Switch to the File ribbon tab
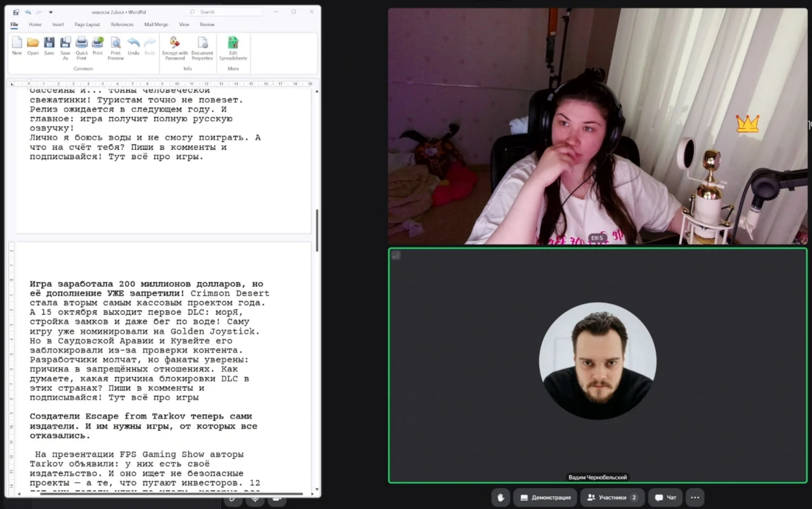Viewport: 812px width, 509px height. 15,25
